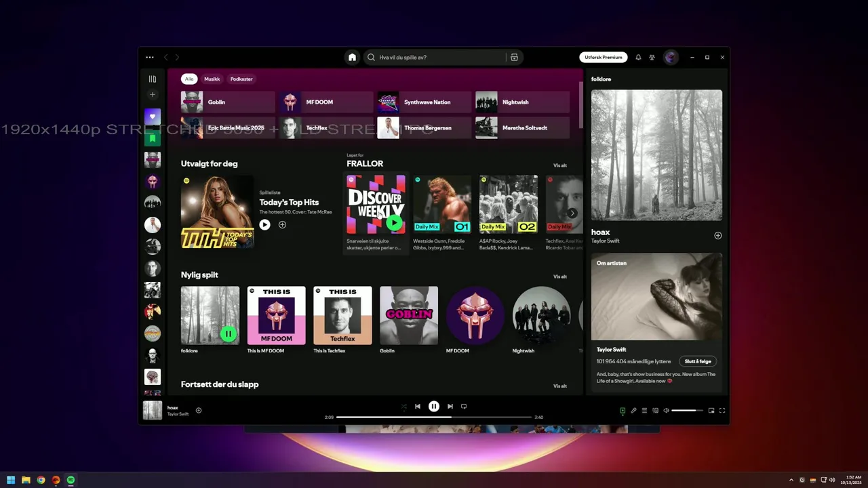The width and height of the screenshot is (868, 488).
Task: Go to the Spotify Home icon
Action: 352,58
